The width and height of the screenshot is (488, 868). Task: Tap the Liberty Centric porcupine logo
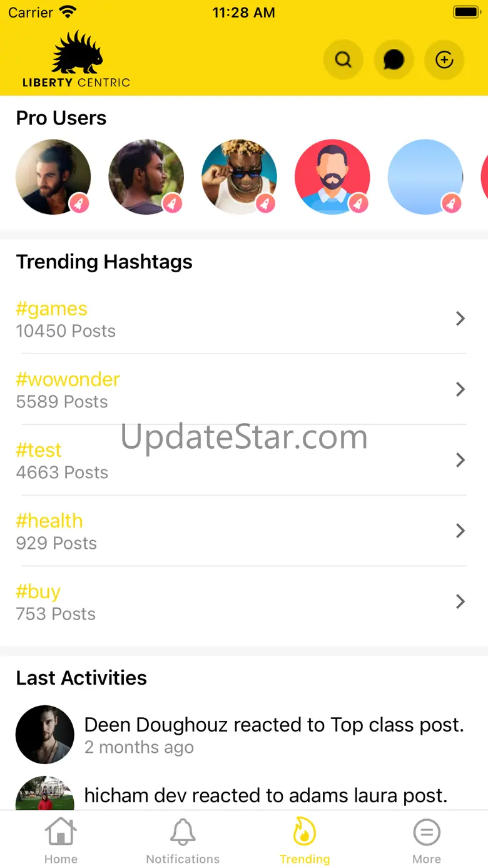[76, 60]
